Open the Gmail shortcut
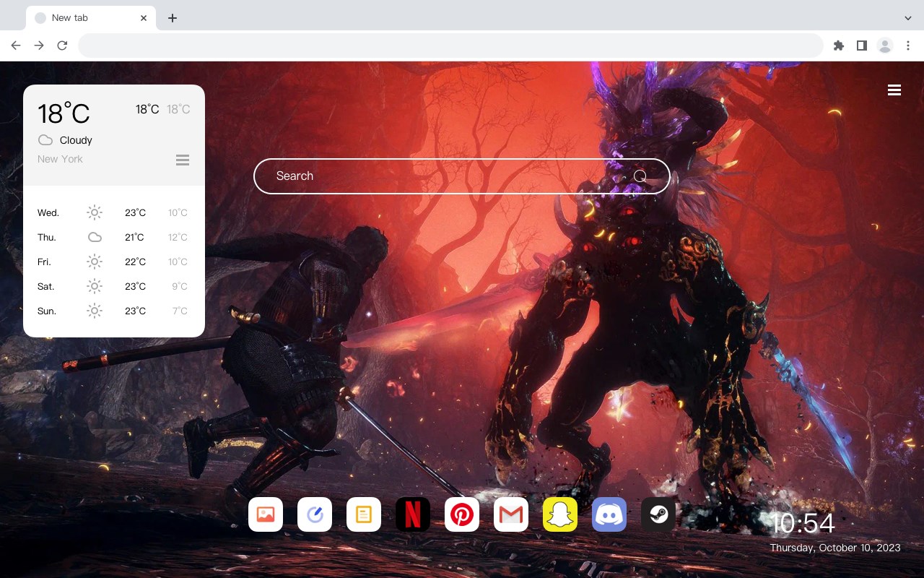924x578 pixels. (511, 514)
